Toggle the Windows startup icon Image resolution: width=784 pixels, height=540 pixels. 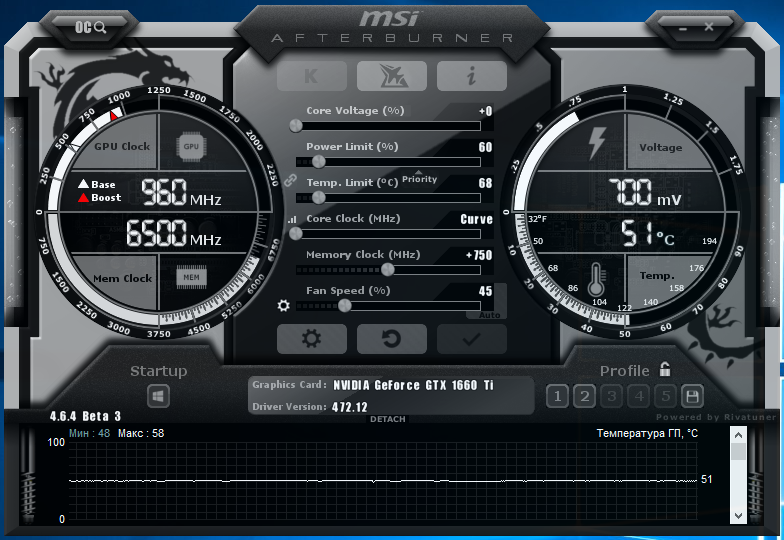click(x=158, y=397)
